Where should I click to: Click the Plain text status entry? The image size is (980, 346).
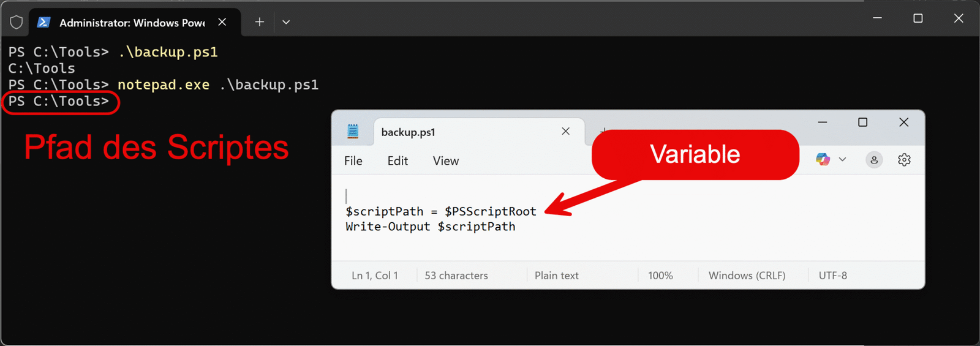(557, 276)
